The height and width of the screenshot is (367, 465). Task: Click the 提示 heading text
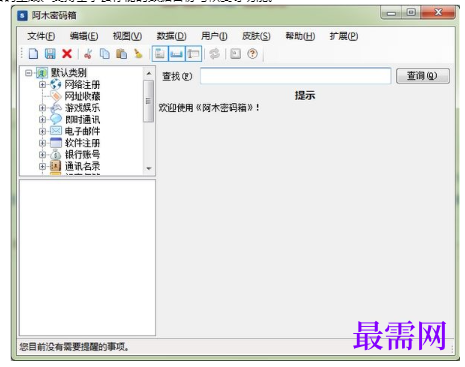pos(305,96)
